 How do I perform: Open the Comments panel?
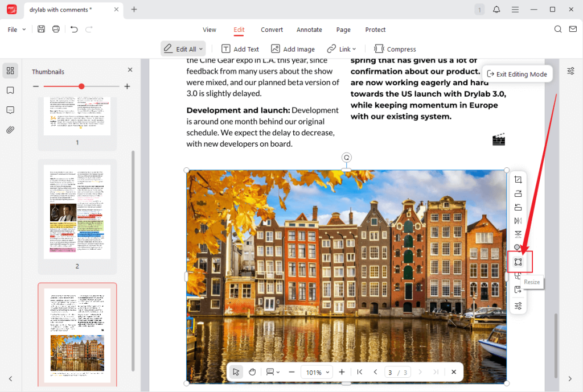10,110
